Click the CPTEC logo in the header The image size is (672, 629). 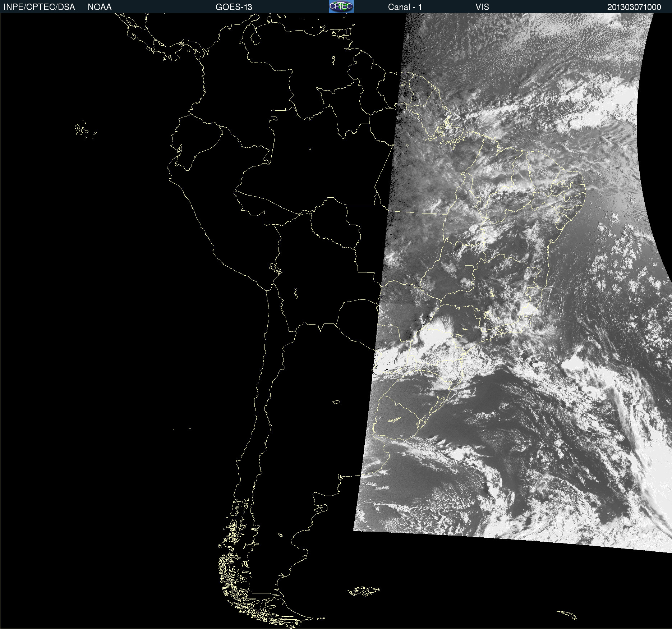pos(341,6)
